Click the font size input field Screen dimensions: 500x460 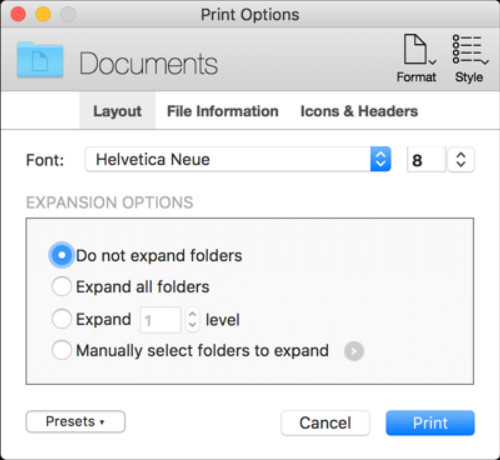(426, 160)
